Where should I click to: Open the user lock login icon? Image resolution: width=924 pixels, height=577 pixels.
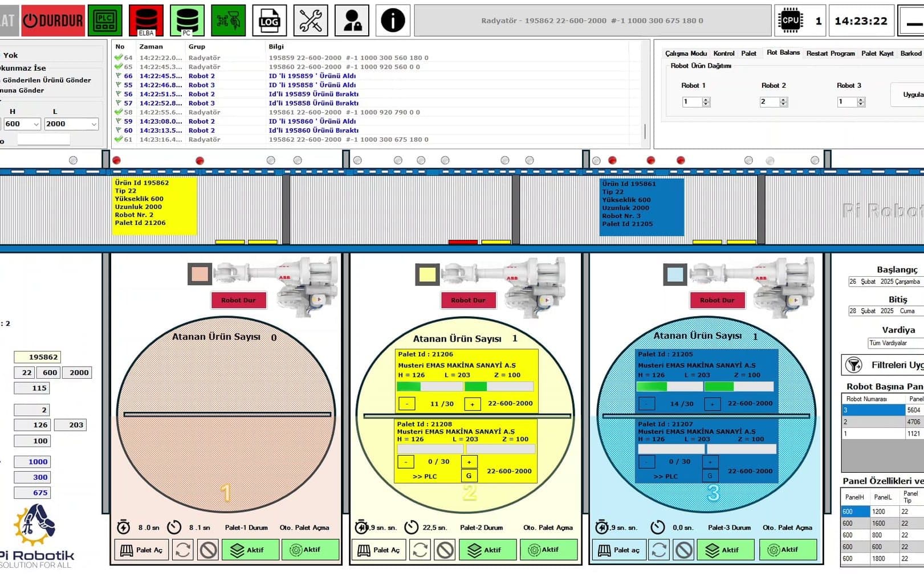352,21
